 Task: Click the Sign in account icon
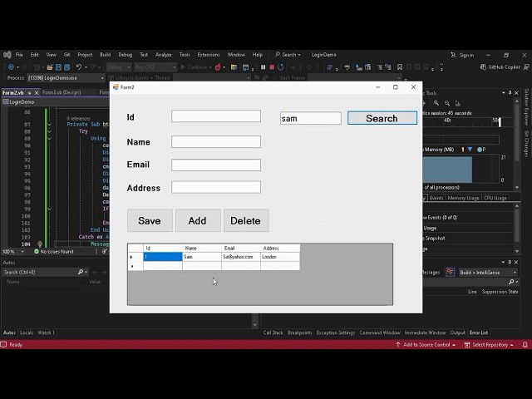pos(453,55)
